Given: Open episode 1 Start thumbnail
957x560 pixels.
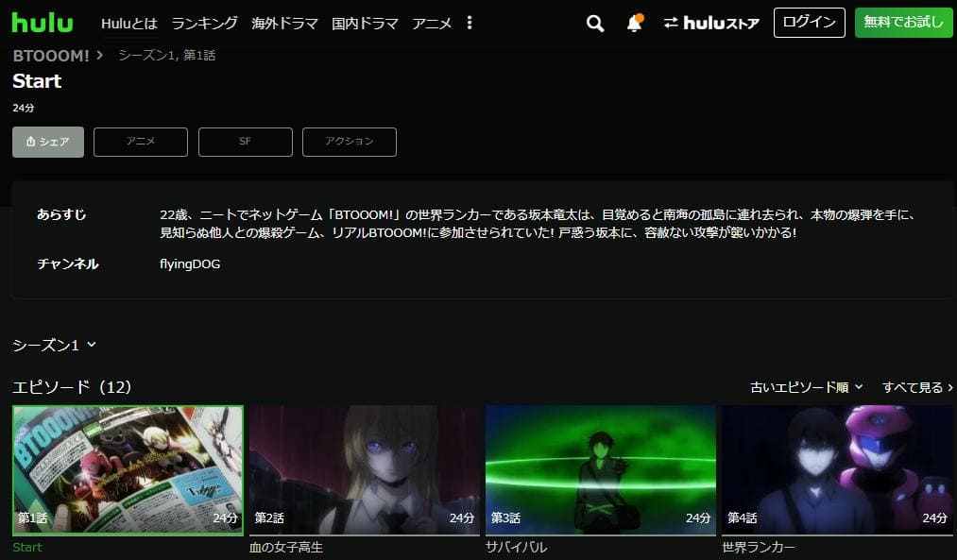Looking at the screenshot, I should (x=128, y=470).
